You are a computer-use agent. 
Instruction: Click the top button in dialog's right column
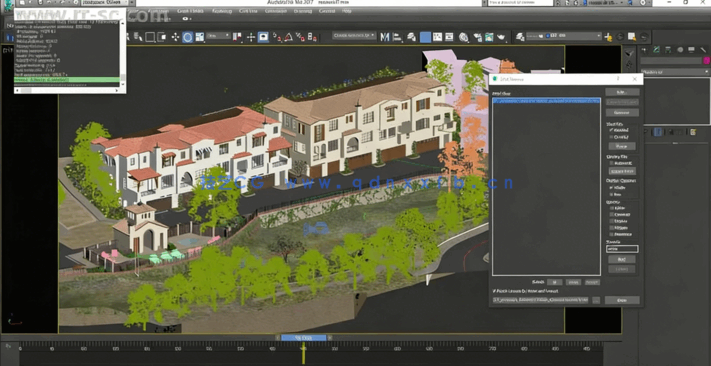pyautogui.click(x=622, y=92)
